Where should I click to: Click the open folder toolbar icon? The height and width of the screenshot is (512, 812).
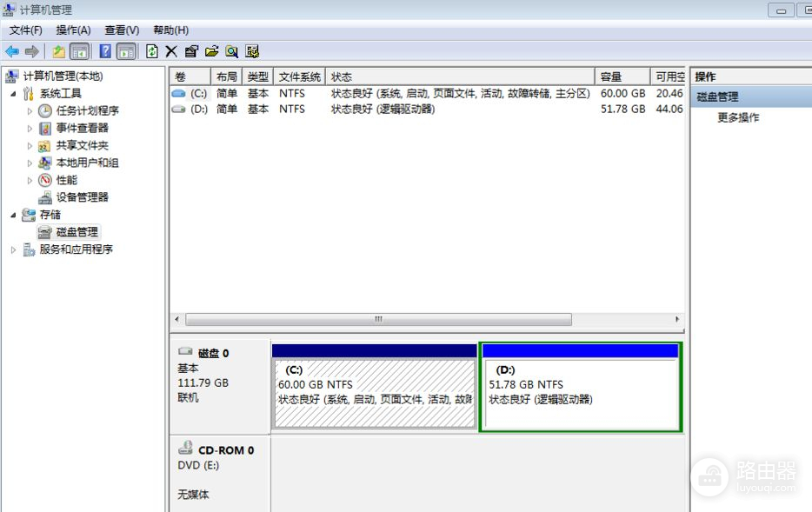(x=211, y=51)
